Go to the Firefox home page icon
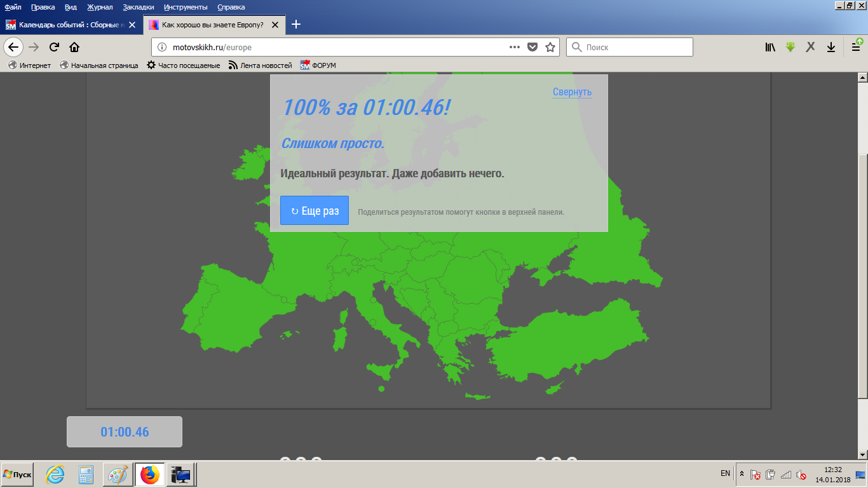The height and width of the screenshot is (488, 868). 74,47
